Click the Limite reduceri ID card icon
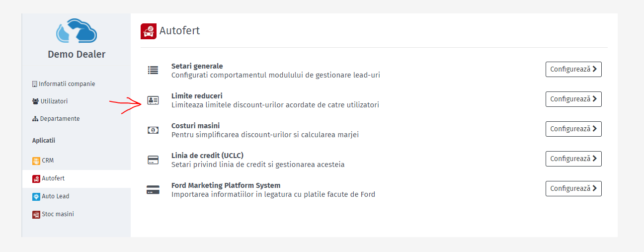This screenshot has width=644, height=252. click(x=153, y=100)
